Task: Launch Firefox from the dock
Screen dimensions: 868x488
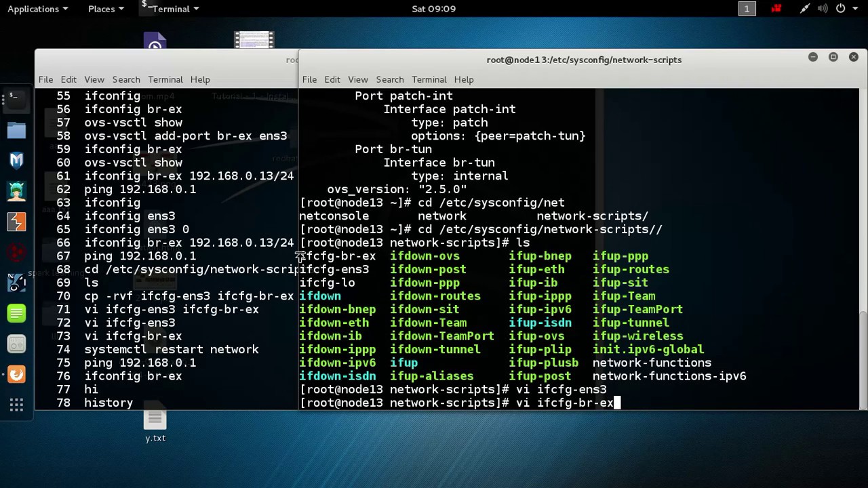Action: (16, 374)
